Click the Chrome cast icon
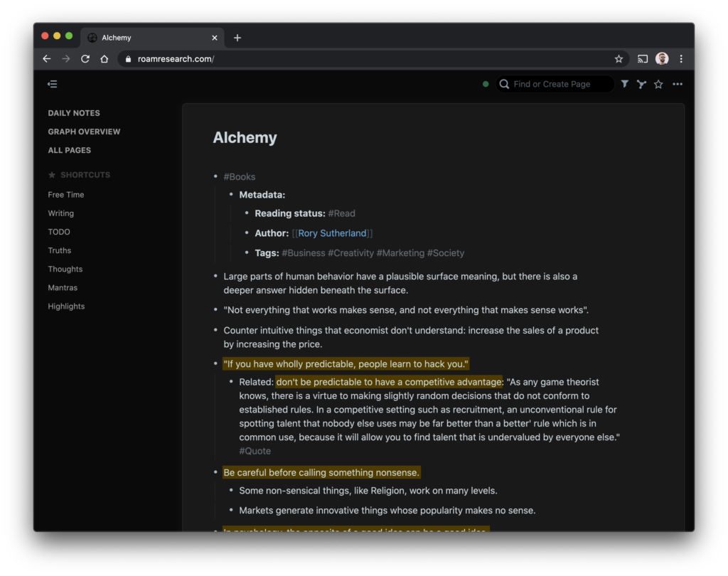728x576 pixels. coord(643,59)
